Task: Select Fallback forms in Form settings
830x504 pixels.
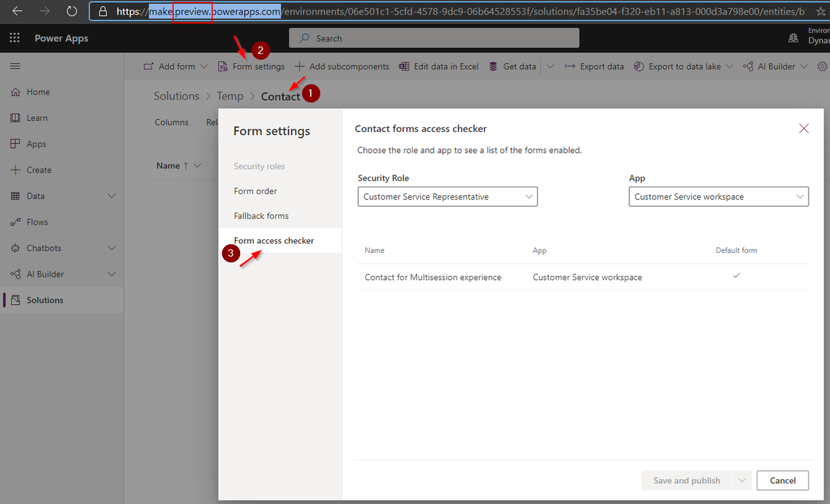Action: click(261, 216)
